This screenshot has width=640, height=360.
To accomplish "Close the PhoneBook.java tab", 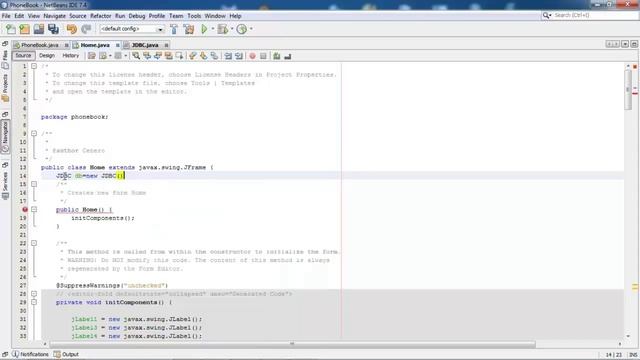I will click(x=67, y=45).
